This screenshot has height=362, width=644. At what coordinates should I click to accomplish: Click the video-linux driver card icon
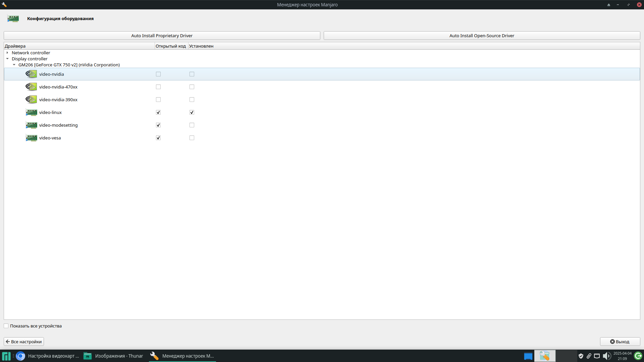coord(31,112)
